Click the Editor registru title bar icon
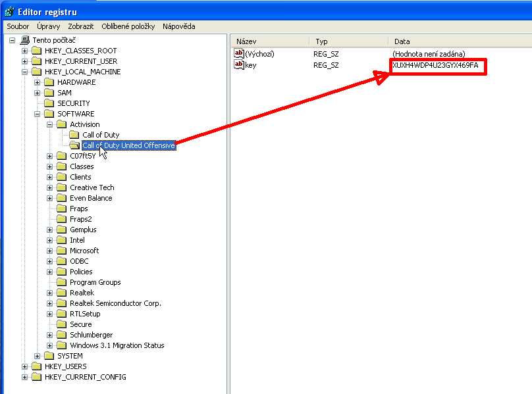This screenshot has width=532, height=394. pos(9,12)
